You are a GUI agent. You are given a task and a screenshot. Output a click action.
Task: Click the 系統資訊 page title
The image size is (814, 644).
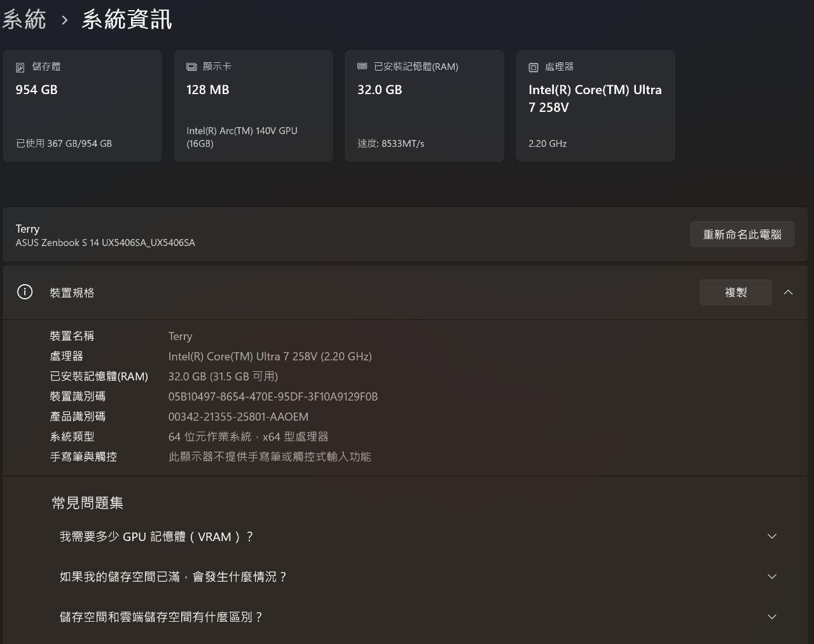127,20
